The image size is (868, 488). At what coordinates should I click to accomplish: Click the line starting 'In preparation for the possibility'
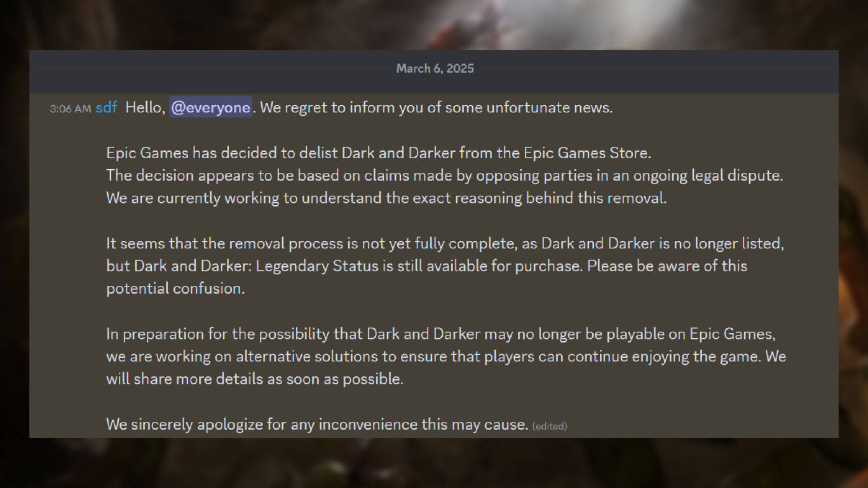click(441, 334)
